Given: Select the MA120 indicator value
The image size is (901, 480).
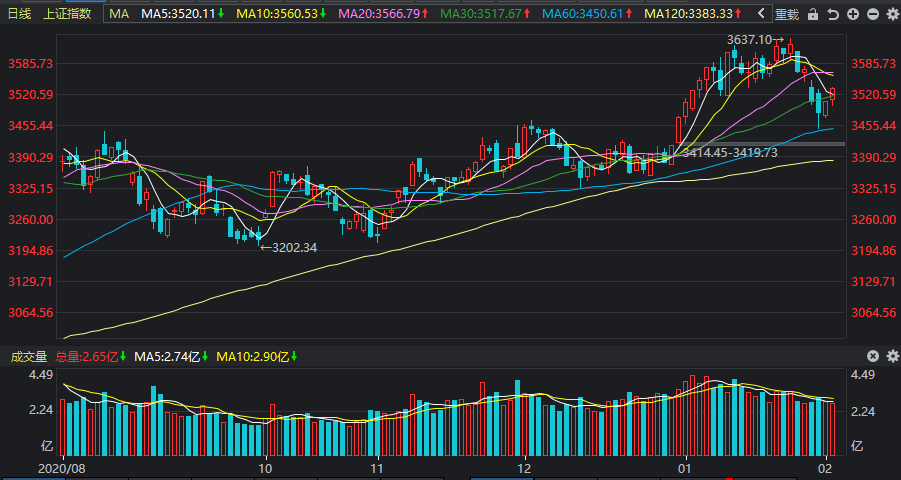Looking at the screenshot, I should (694, 14).
